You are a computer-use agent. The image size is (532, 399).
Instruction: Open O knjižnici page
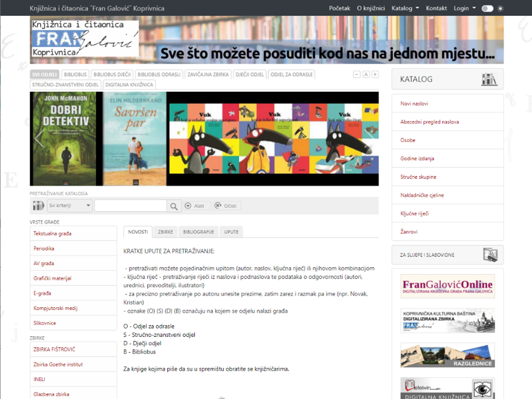coord(370,8)
